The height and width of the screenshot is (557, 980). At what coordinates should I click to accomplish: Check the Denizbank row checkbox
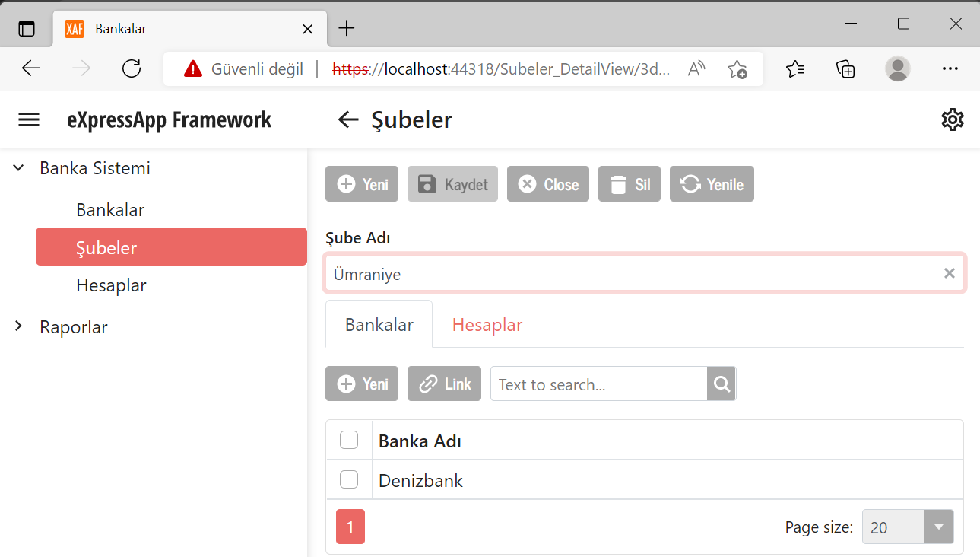[x=349, y=479]
